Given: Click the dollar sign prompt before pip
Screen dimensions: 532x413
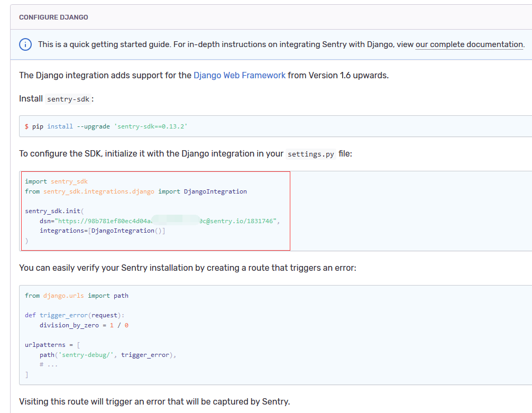Looking at the screenshot, I should point(27,126).
